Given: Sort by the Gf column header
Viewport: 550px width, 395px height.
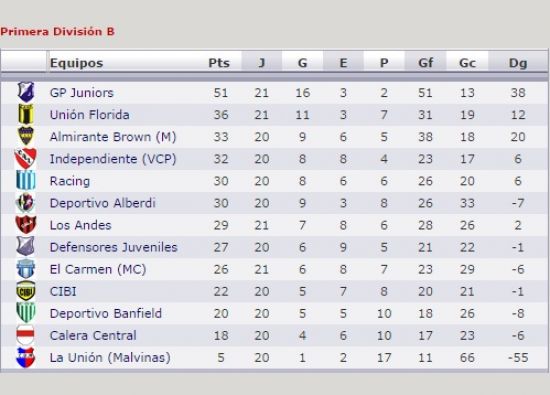Looking at the screenshot, I should coord(425,63).
